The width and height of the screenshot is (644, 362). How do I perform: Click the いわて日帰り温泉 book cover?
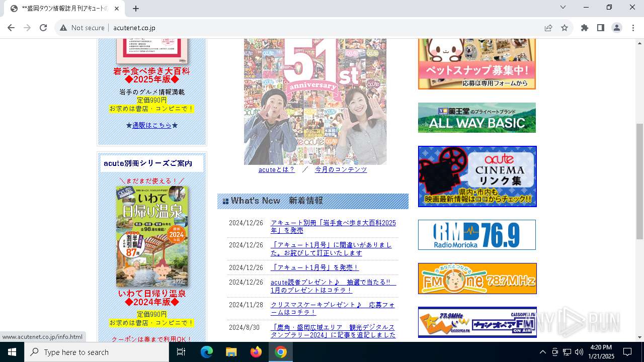152,236
